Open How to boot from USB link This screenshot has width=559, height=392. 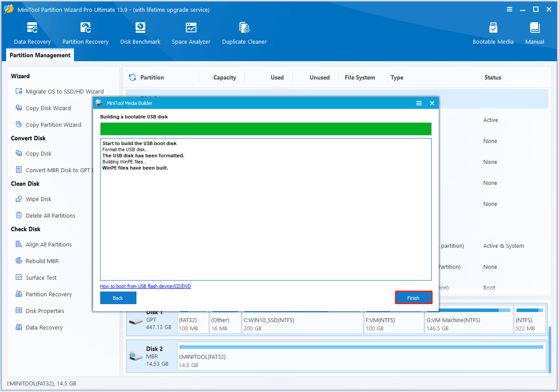coord(145,286)
